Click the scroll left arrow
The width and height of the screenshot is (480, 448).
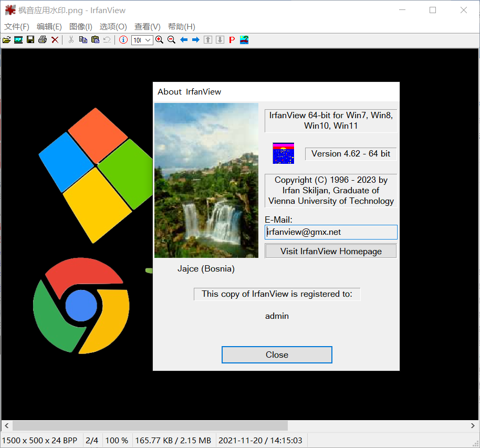point(7,425)
